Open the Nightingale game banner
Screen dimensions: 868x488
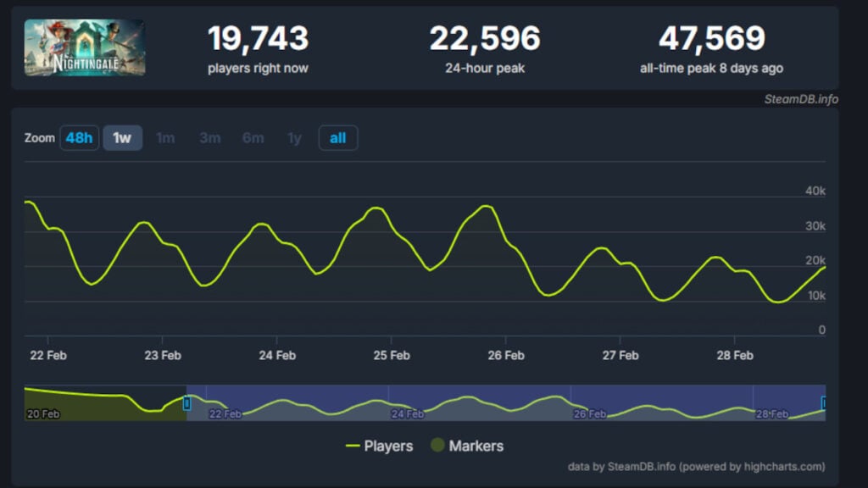point(85,47)
